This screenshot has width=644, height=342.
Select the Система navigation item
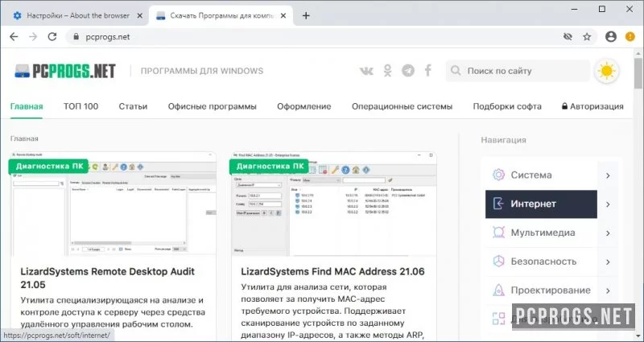coord(541,175)
